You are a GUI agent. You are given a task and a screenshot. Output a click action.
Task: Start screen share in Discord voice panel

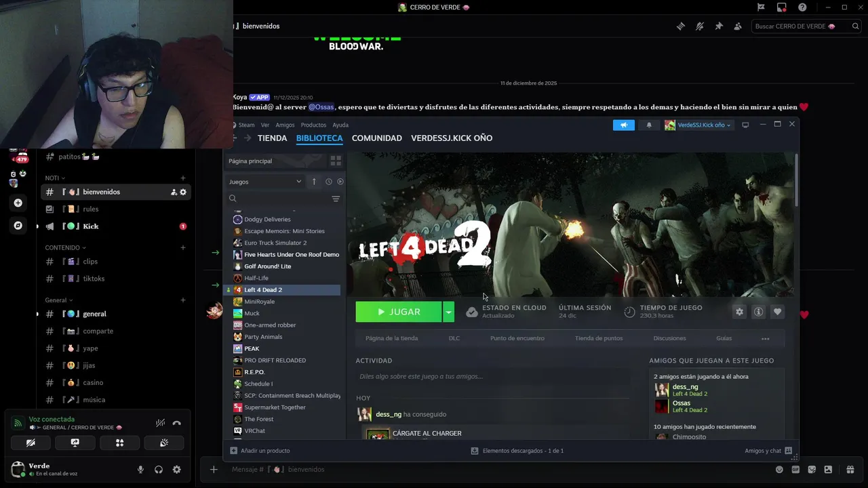[75, 443]
